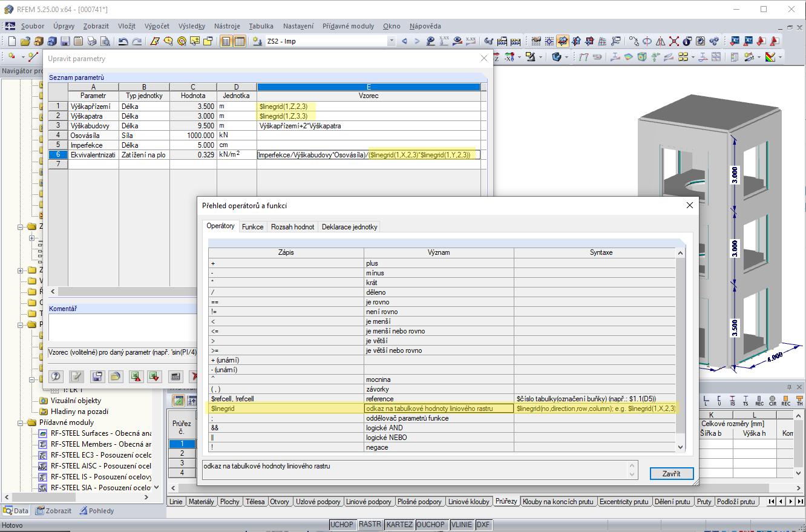Click the Redo arrow in main toolbar
806x532 pixels.
pos(137,41)
